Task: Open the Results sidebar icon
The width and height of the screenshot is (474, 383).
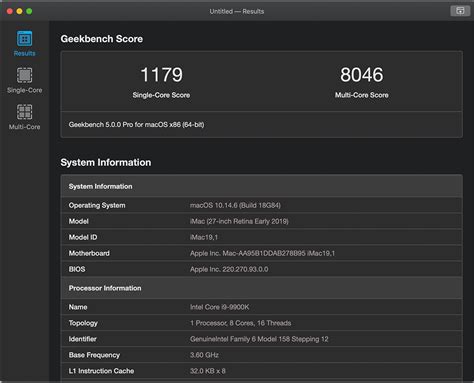Action: [x=24, y=39]
